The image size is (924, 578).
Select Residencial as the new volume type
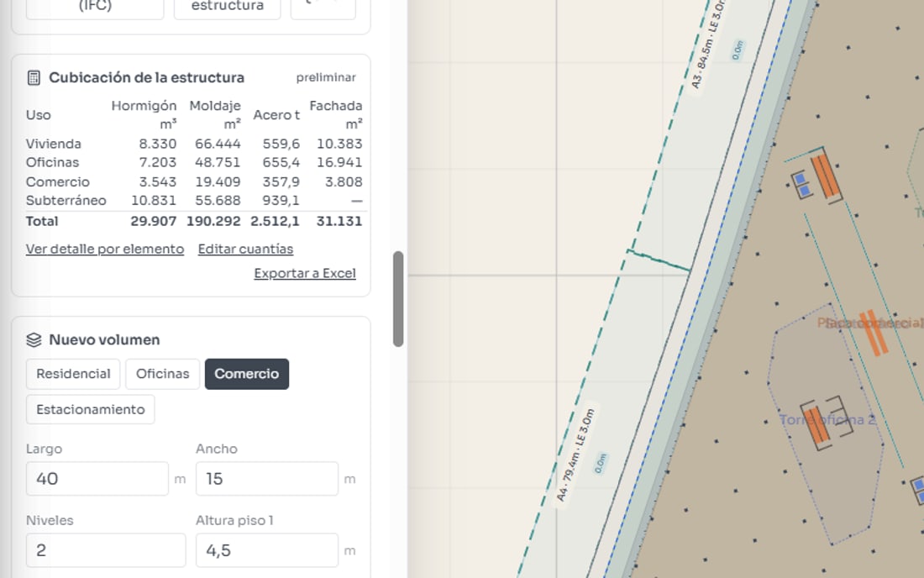point(73,374)
